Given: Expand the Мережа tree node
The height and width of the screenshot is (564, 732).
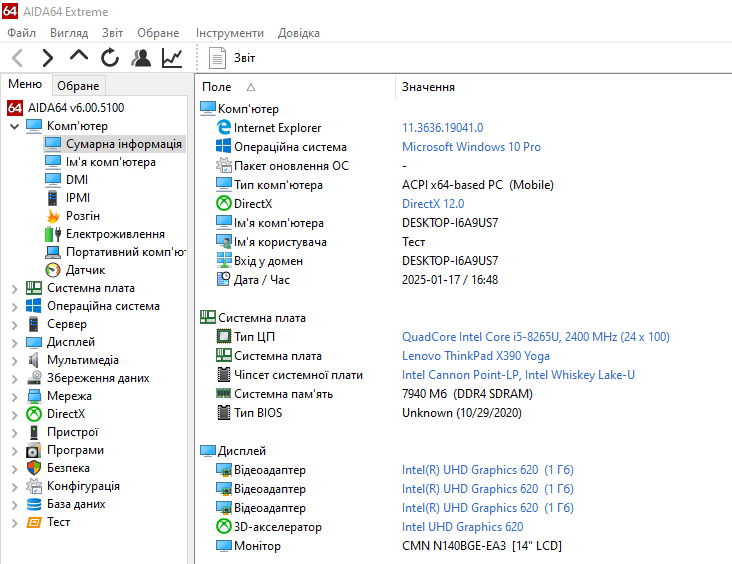Looking at the screenshot, I should 14,396.
